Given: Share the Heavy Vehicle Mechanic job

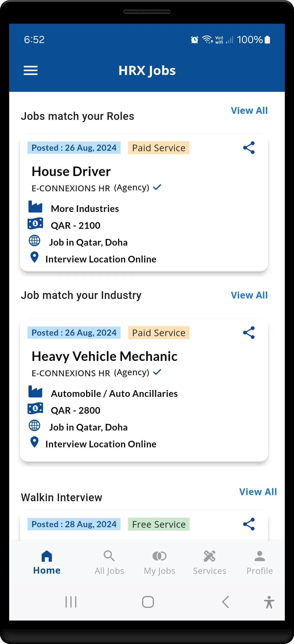Looking at the screenshot, I should coord(249,333).
